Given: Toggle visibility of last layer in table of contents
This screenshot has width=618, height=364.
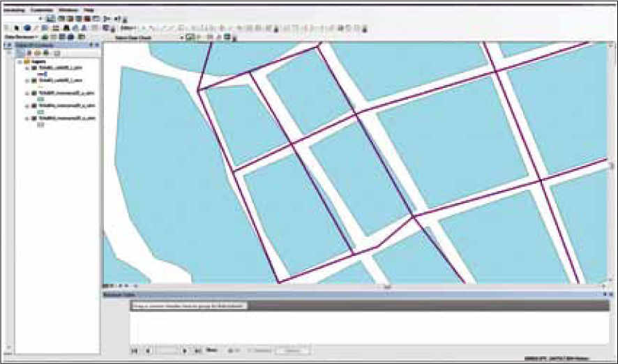Looking at the screenshot, I should pos(34,119).
